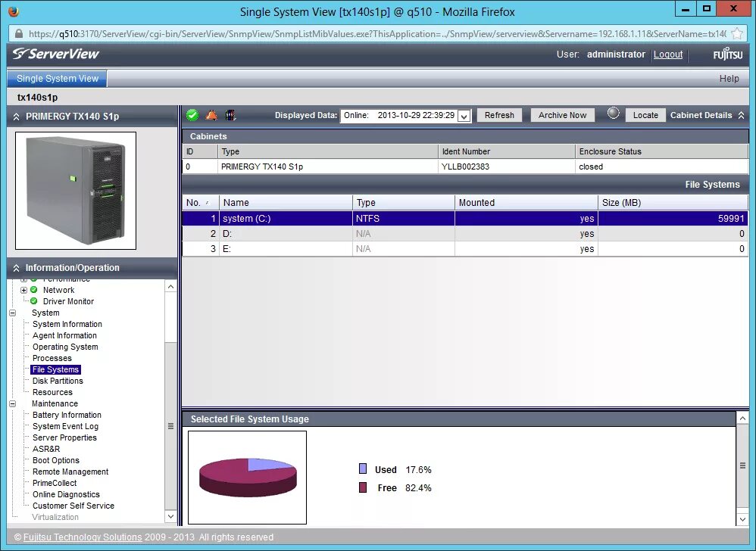The image size is (756, 551).
Task: Open Agent Information in tree
Action: 64,335
